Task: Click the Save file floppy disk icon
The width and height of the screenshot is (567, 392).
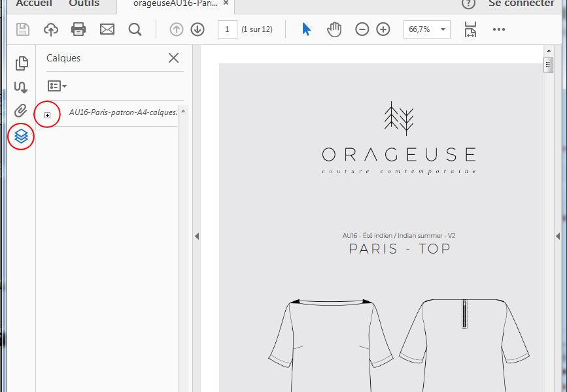Action: (23, 29)
